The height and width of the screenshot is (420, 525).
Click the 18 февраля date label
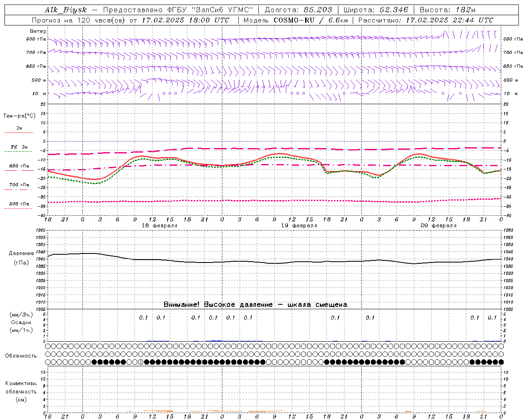coord(160,226)
